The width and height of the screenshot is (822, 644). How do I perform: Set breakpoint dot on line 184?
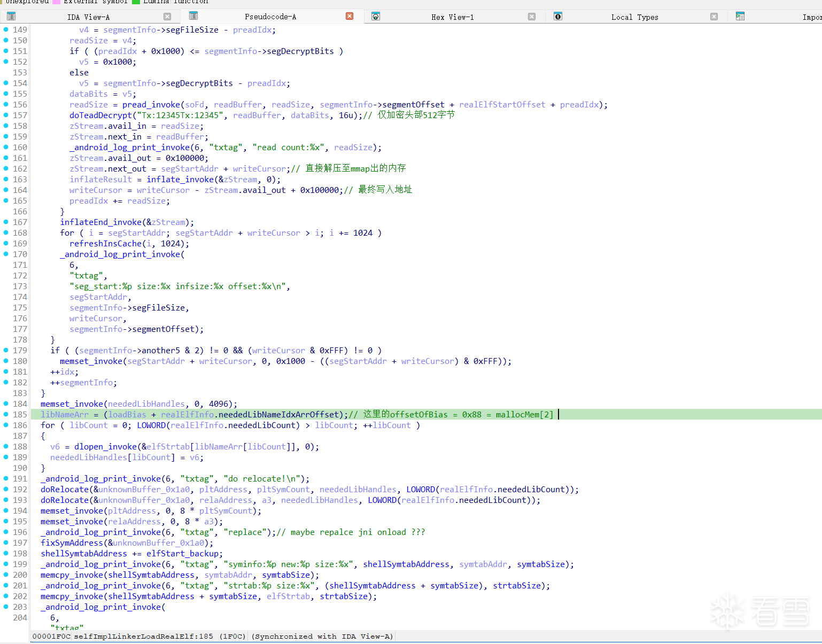(6, 404)
